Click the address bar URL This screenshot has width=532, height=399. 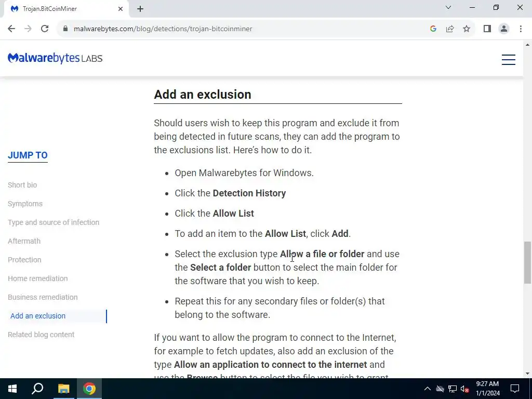[163, 29]
